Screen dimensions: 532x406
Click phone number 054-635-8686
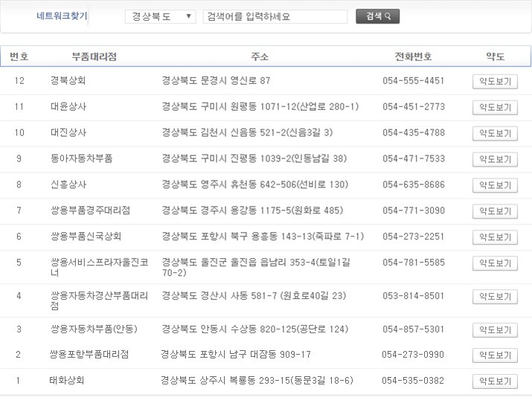point(413,184)
